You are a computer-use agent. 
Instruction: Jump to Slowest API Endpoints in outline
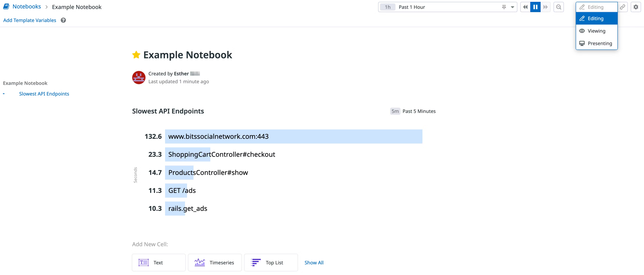tap(44, 94)
